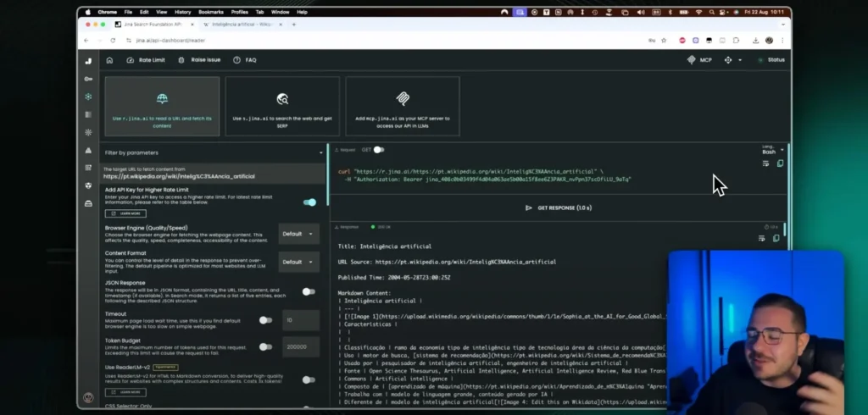Toggle word wrap in request code panel

click(765, 163)
